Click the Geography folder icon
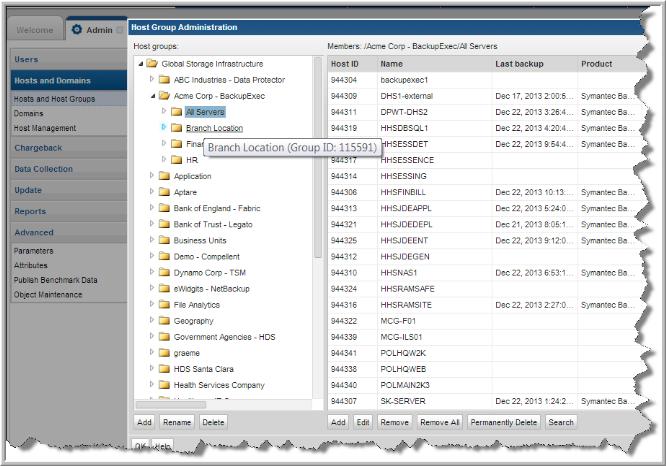 [163, 320]
